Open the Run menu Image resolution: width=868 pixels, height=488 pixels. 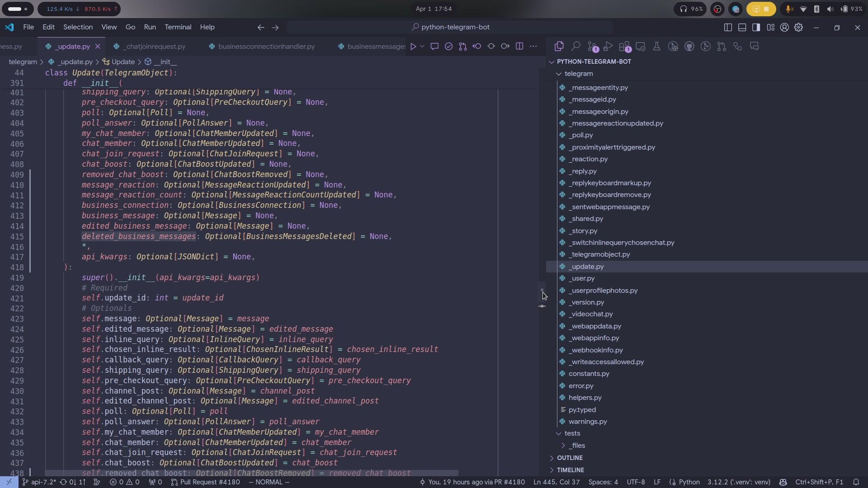point(150,27)
